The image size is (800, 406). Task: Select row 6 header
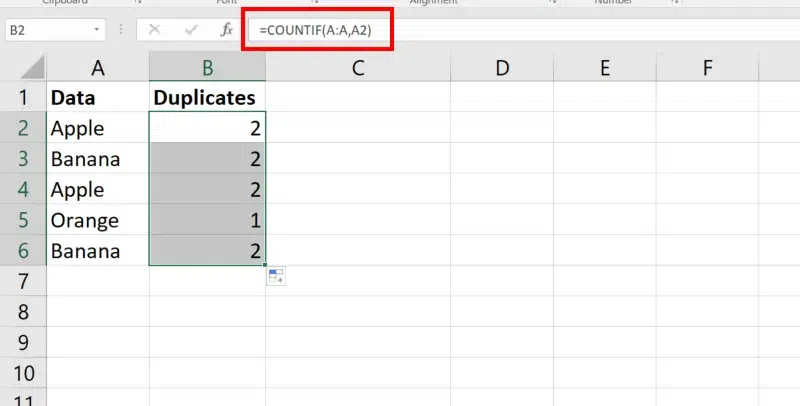[x=23, y=250]
